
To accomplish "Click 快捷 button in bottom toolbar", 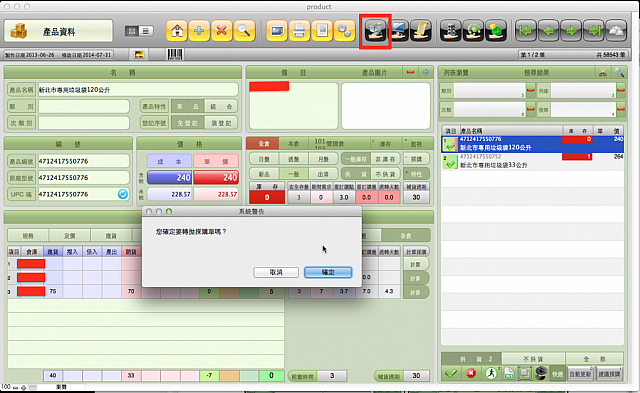I will (x=557, y=374).
